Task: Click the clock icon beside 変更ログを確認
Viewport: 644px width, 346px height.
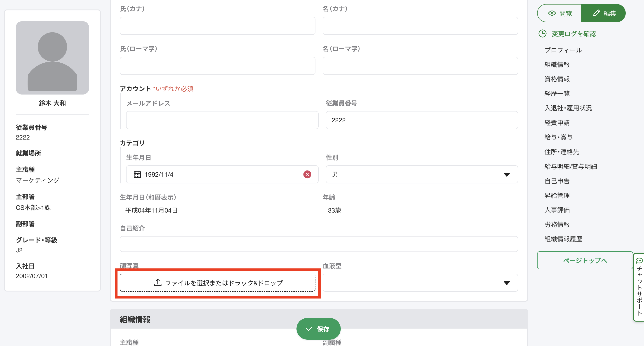Action: (542, 33)
